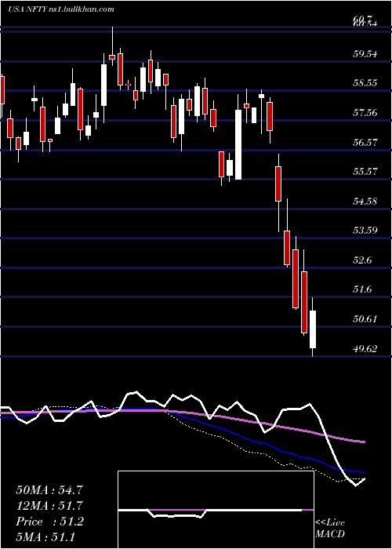Click the 56.57 price axis label
392x549 pixels.
[x=365, y=143]
